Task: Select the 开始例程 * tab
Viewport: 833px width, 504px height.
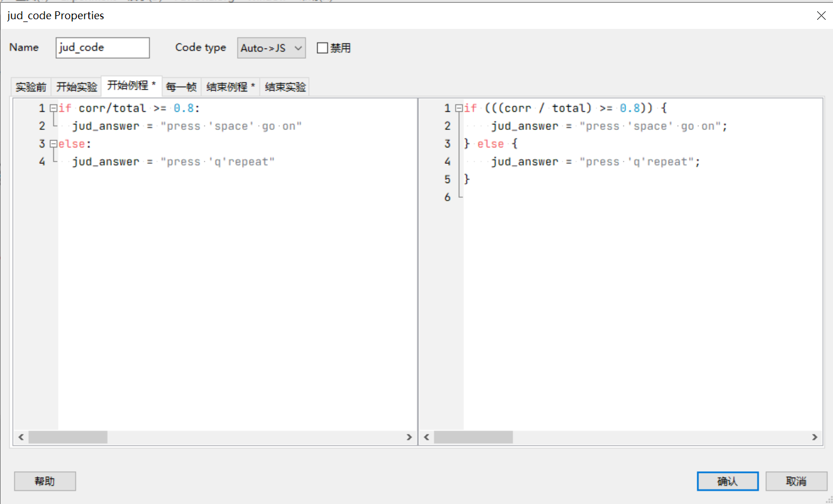Action: coord(132,86)
